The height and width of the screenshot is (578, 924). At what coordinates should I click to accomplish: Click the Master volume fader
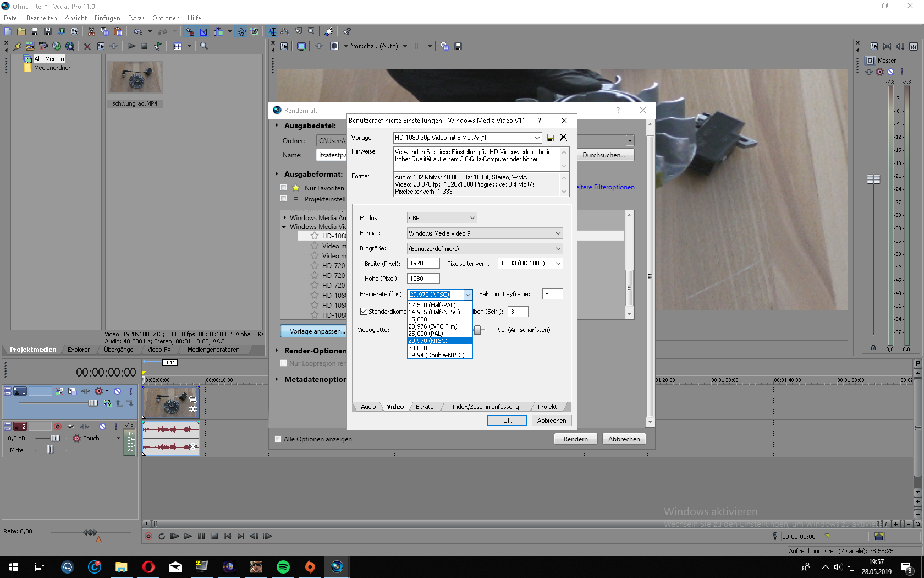tap(873, 179)
